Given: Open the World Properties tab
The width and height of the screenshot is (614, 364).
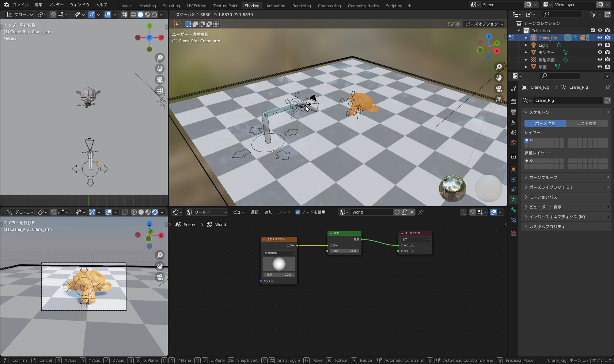Looking at the screenshot, I should (513, 143).
